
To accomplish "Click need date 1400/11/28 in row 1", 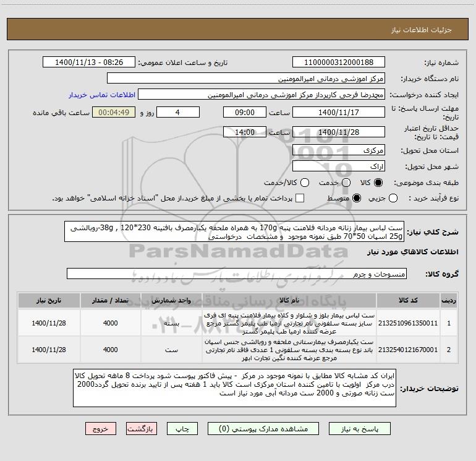I will pos(49,323).
